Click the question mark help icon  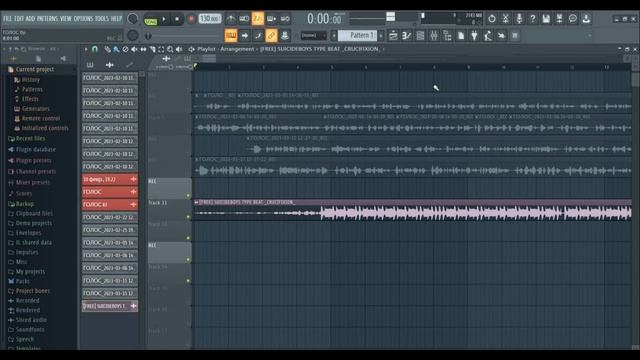point(532,19)
